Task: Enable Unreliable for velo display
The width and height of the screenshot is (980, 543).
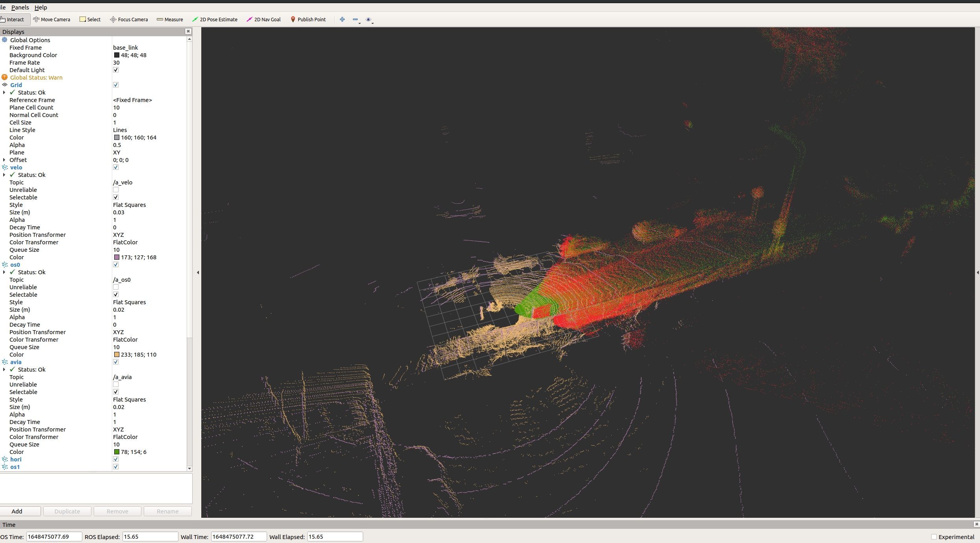Action: tap(116, 190)
